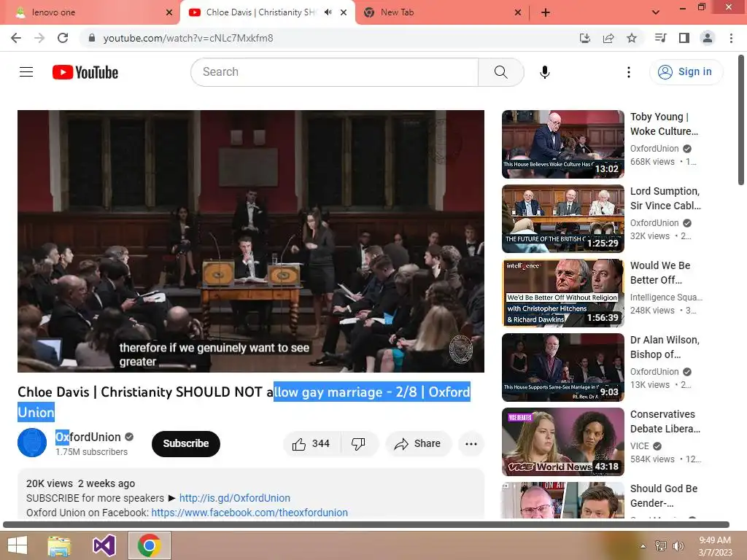Close the New Tab tab
Image resolution: width=747 pixels, height=560 pixels.
pos(518,12)
